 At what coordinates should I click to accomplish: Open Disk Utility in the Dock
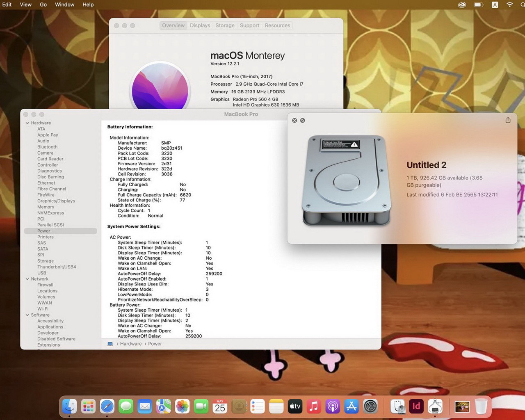coord(397,406)
